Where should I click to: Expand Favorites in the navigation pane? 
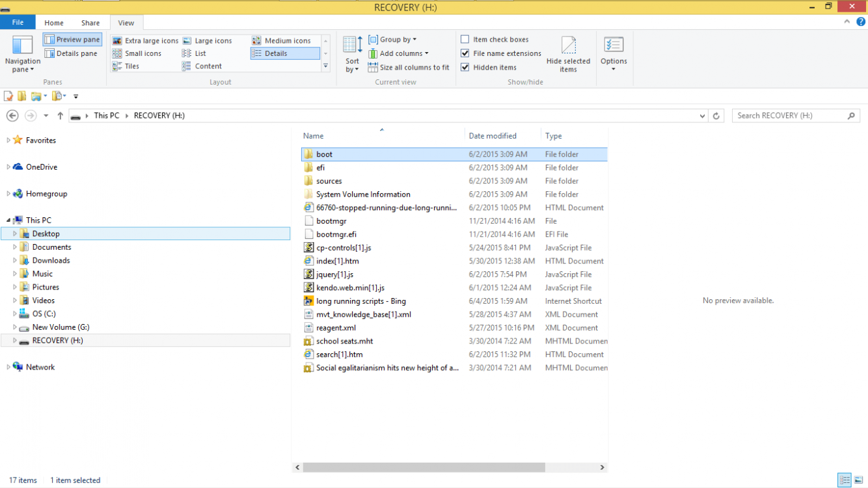(8, 140)
